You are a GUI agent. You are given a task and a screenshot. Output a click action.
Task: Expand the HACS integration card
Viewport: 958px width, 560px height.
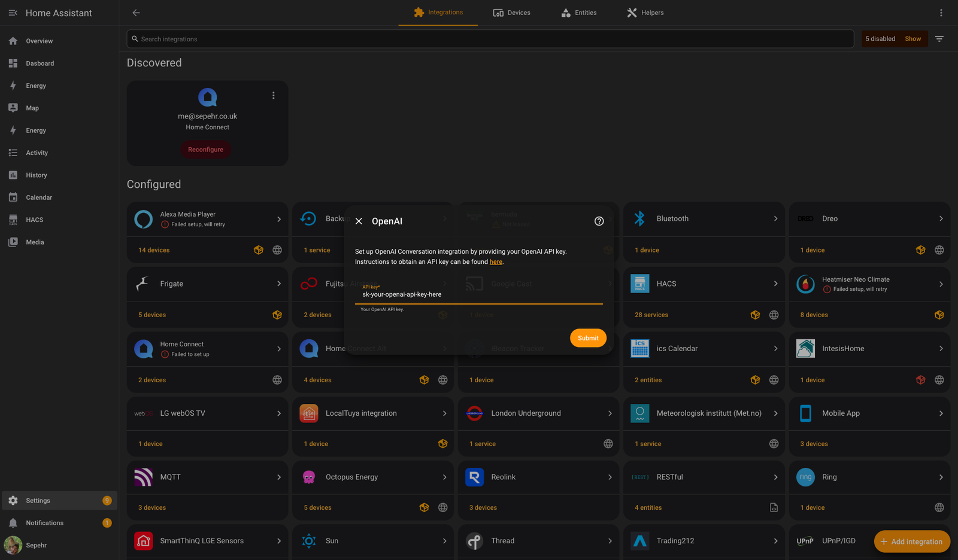[775, 284]
